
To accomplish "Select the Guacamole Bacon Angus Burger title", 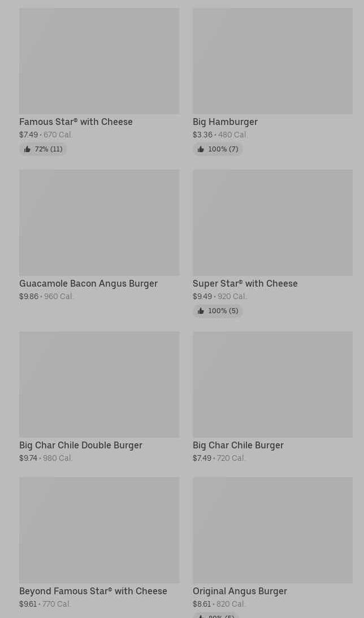I will (88, 283).
